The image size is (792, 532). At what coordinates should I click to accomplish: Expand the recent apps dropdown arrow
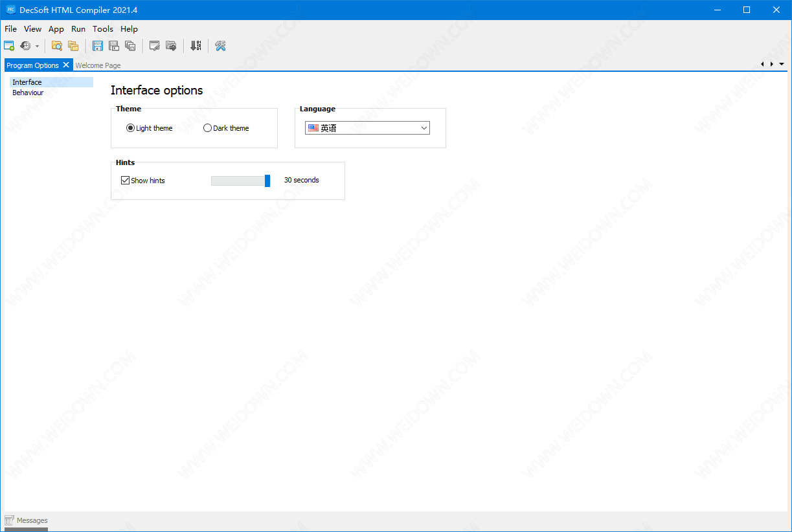click(37, 46)
